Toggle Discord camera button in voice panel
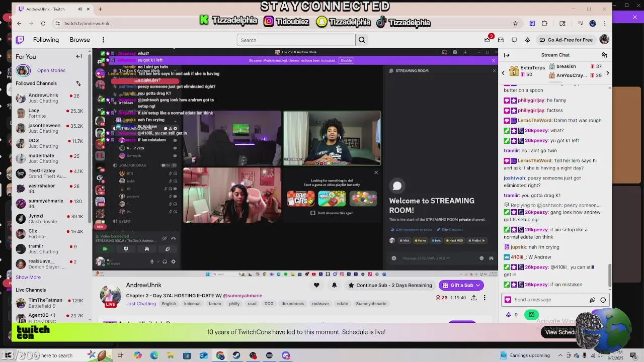The image size is (644, 362). click(x=105, y=249)
